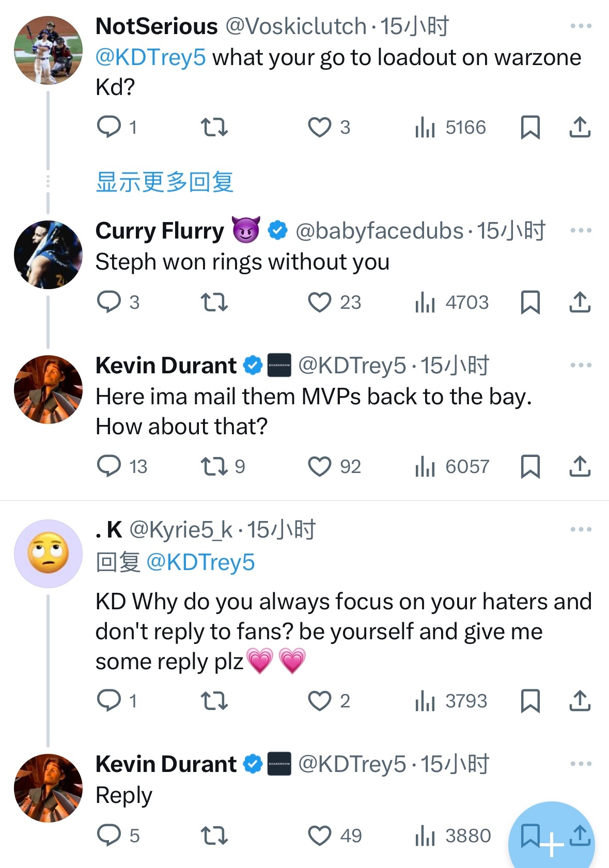The height and width of the screenshot is (868, 609).
Task: Retweet the NotSerious tweet
Action: (214, 127)
